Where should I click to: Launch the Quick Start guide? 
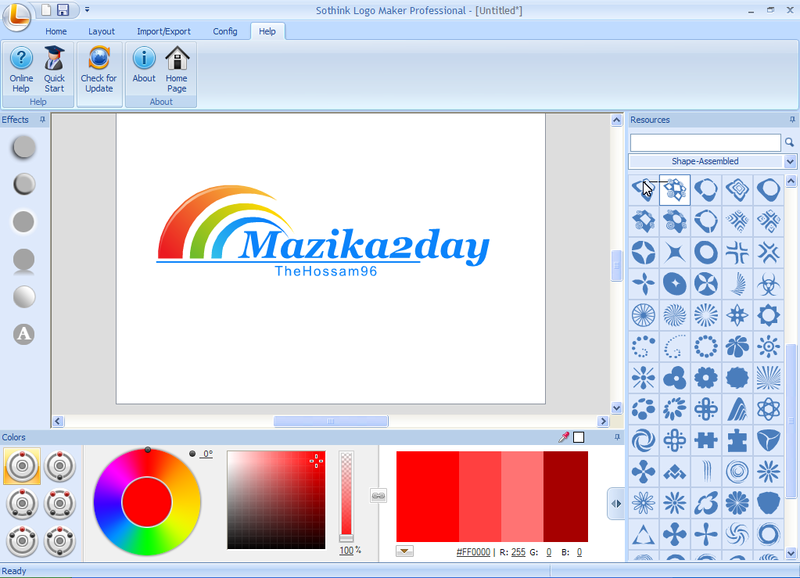[x=54, y=69]
